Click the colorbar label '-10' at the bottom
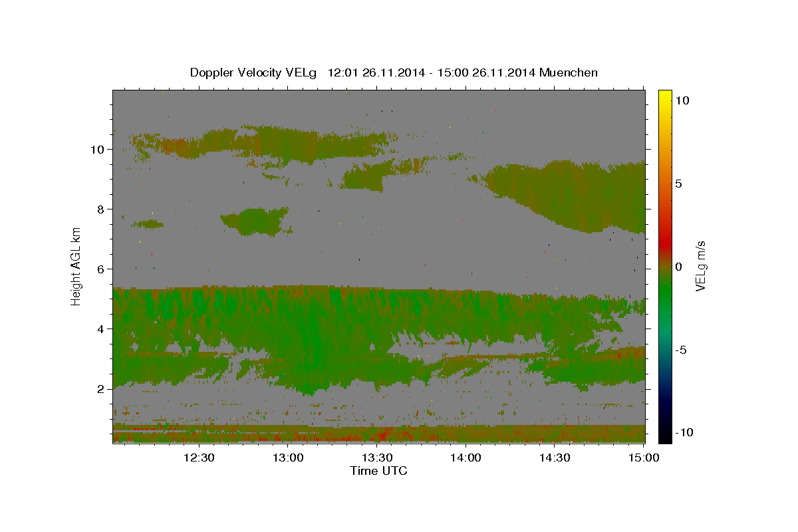Viewport: 798px width, 532px height. 684,432
